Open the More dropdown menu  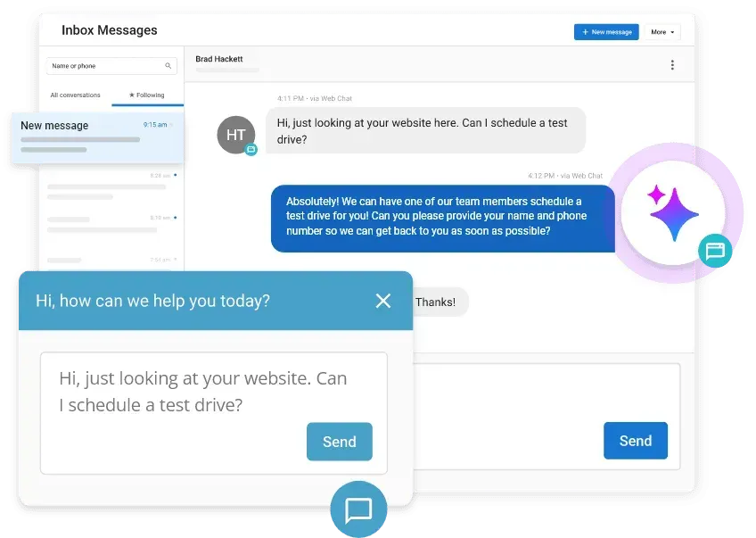coord(662,32)
